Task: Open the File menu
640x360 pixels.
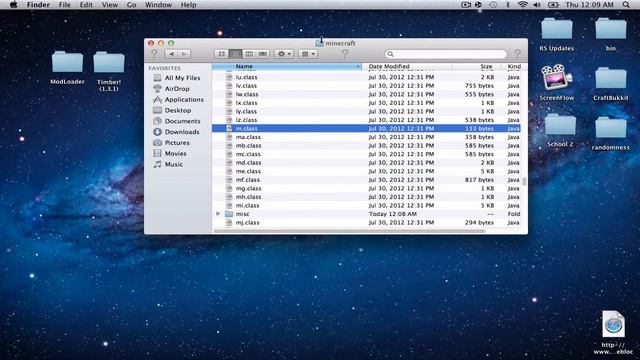Action: point(64,5)
